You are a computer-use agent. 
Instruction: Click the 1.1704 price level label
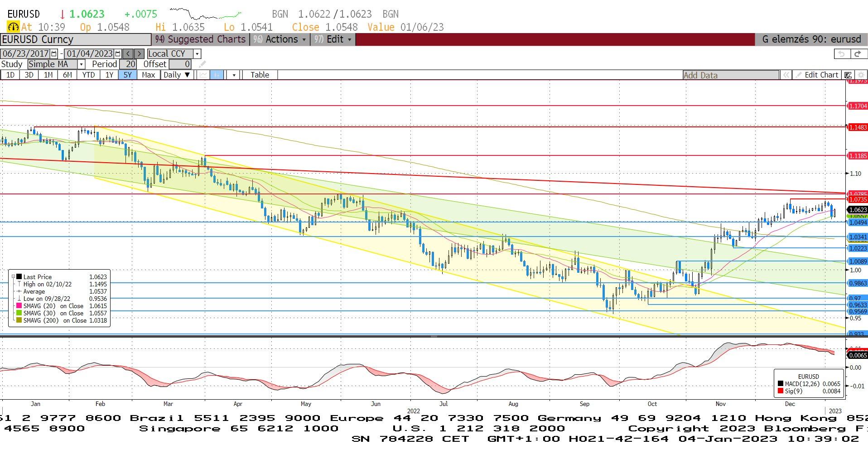pos(858,106)
